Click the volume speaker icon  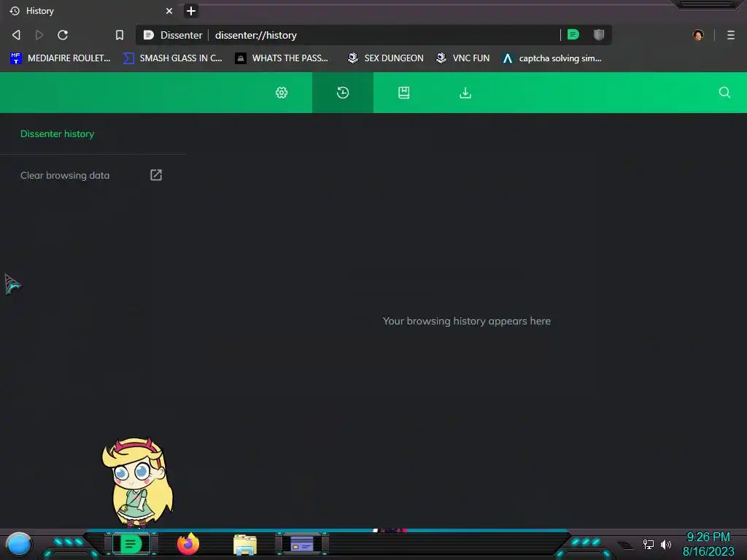click(666, 544)
